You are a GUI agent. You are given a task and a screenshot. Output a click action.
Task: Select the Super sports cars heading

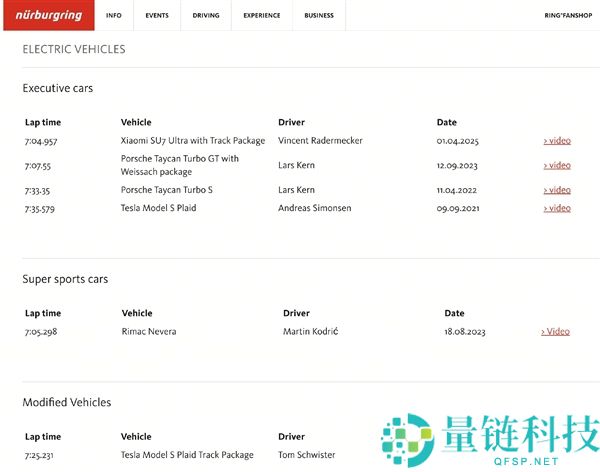click(x=65, y=279)
